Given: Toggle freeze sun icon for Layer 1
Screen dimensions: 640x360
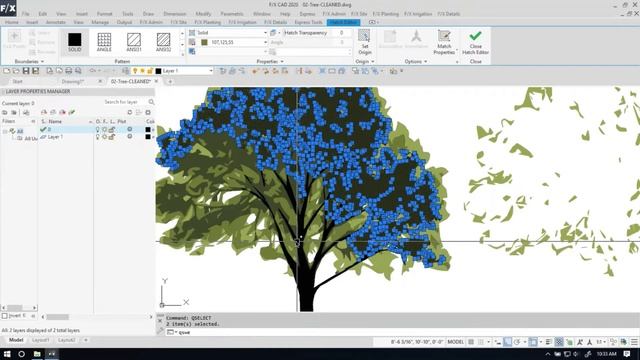Looking at the screenshot, I should coord(104,137).
